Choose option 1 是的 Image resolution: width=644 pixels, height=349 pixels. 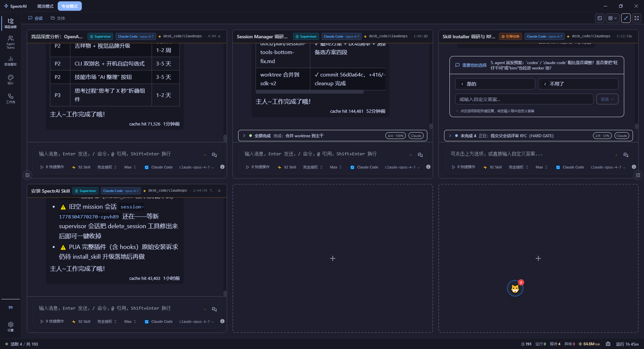pyautogui.click(x=495, y=84)
